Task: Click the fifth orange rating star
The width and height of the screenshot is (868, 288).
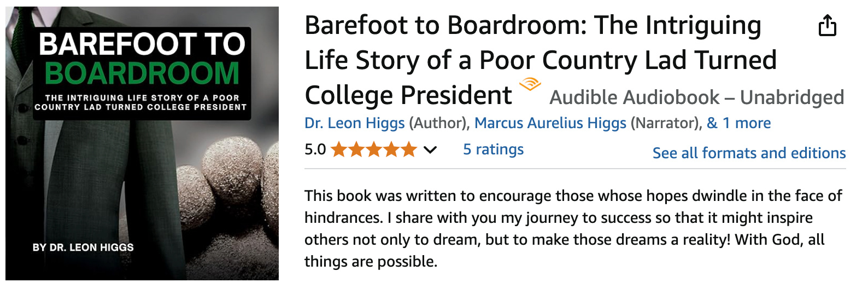Action: click(x=409, y=149)
